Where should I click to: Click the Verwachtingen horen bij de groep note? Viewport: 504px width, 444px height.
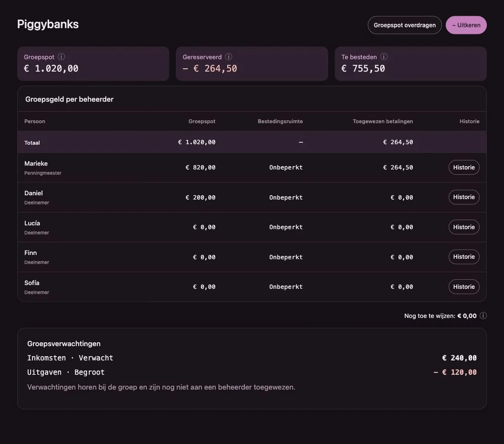(x=161, y=387)
